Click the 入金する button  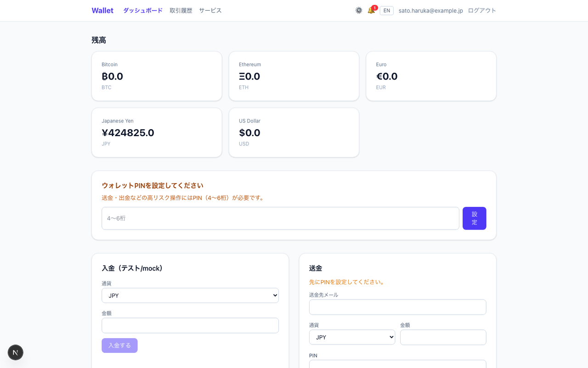point(119,345)
